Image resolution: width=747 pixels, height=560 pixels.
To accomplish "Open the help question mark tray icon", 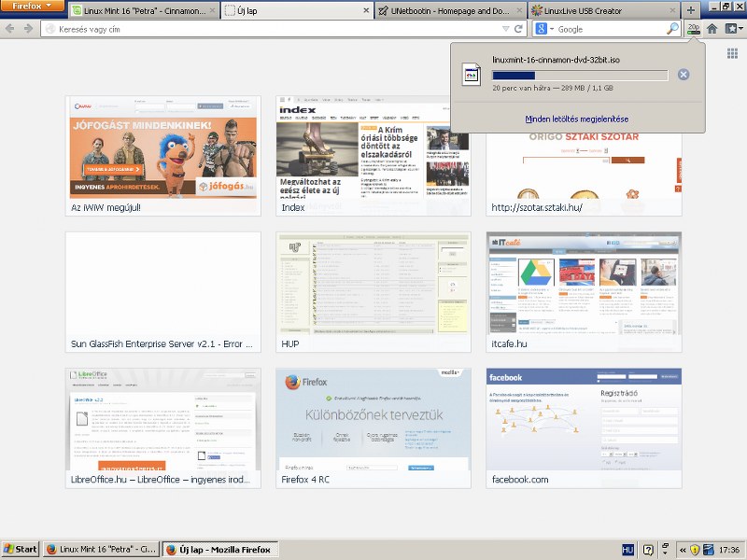I will [648, 550].
